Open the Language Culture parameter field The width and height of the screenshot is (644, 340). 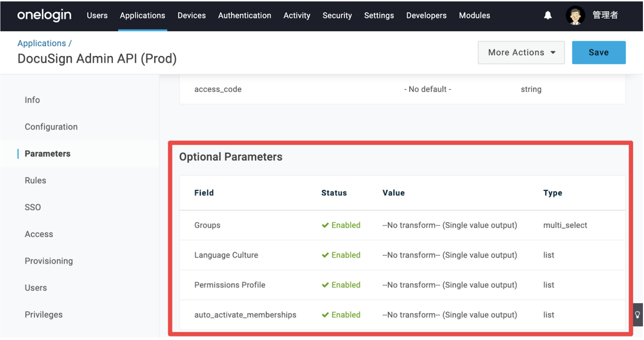[226, 255]
